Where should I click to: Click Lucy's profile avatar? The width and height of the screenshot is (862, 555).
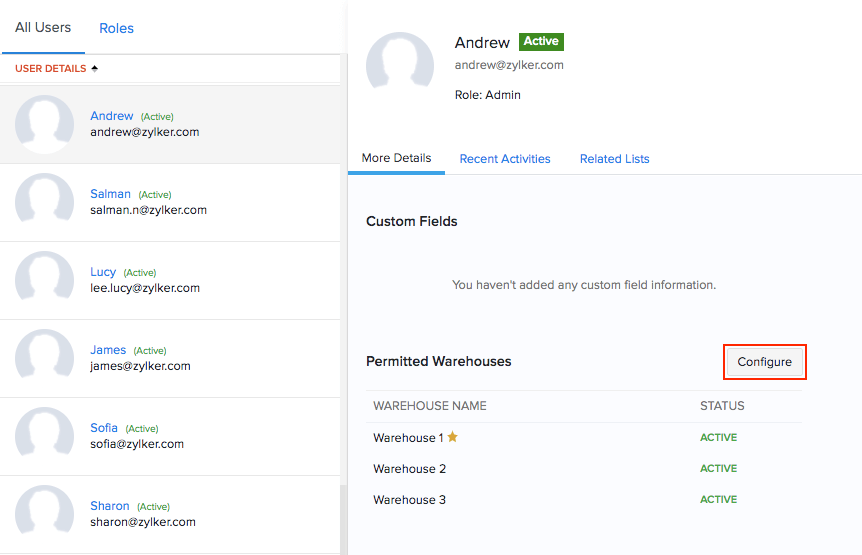click(44, 281)
